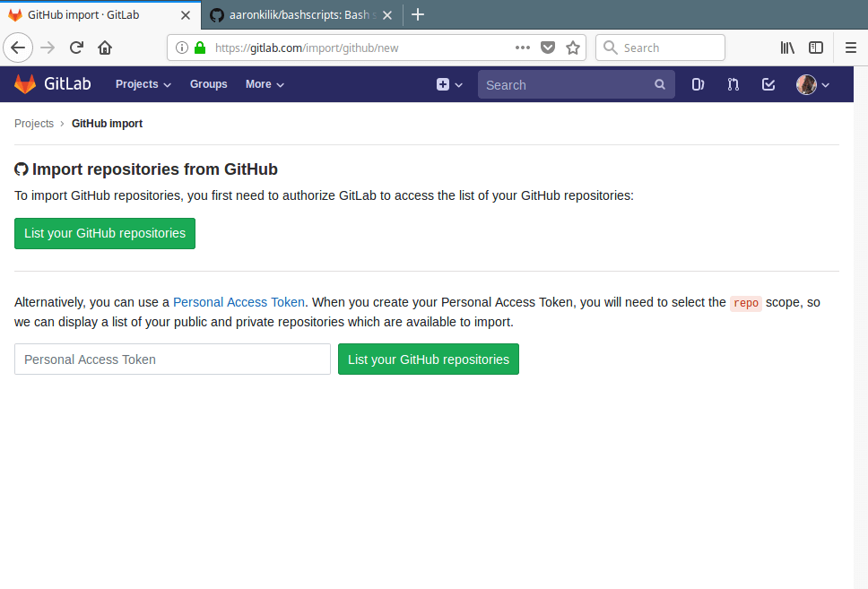The width and height of the screenshot is (868, 589).
Task: Reload the current page
Action: (76, 48)
